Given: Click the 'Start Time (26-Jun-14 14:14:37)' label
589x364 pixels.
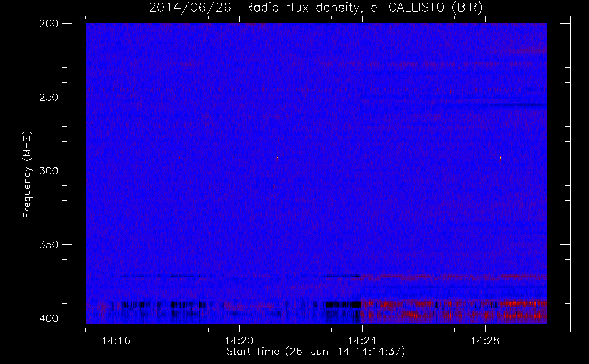Looking at the screenshot, I should pyautogui.click(x=316, y=352).
